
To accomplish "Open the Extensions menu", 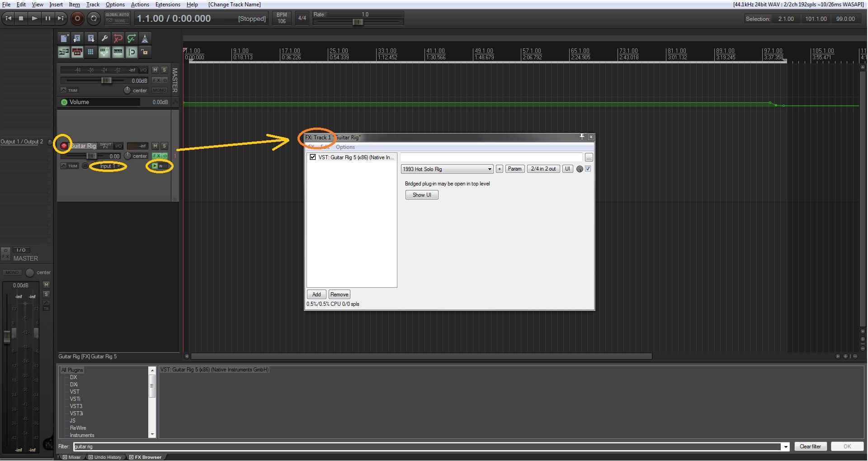I will (x=168, y=5).
